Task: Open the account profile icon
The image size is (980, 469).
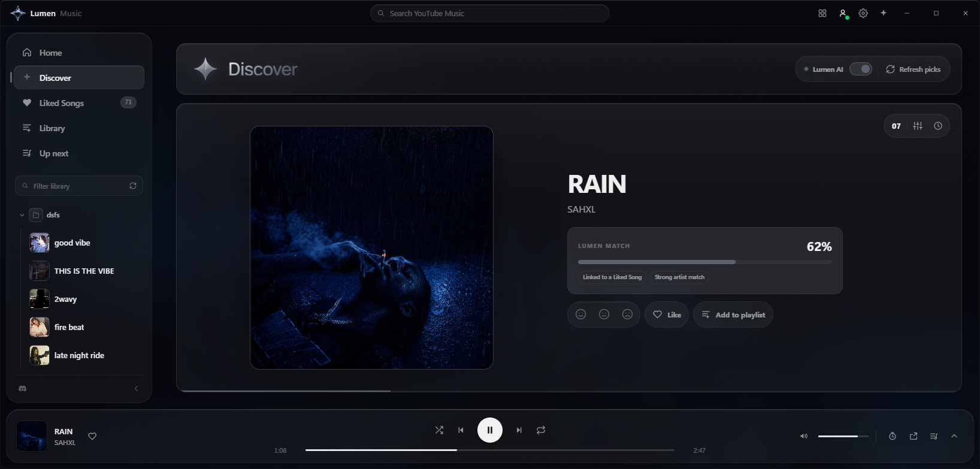Action: click(x=843, y=13)
